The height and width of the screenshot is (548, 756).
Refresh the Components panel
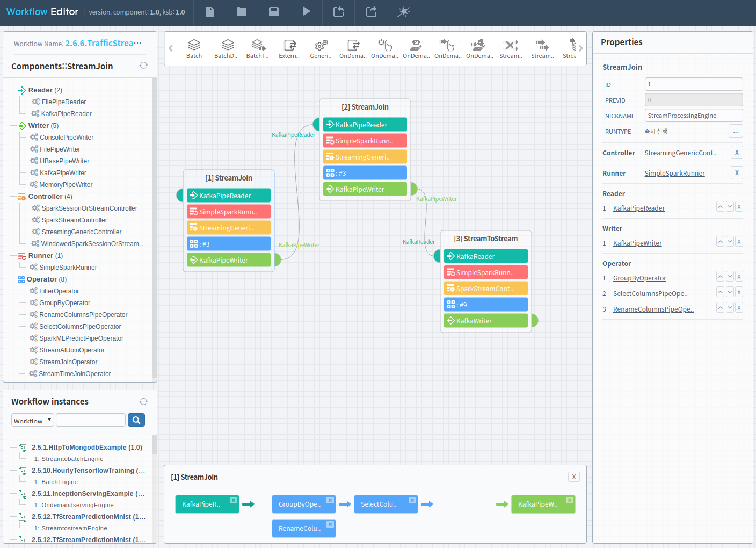(143, 66)
